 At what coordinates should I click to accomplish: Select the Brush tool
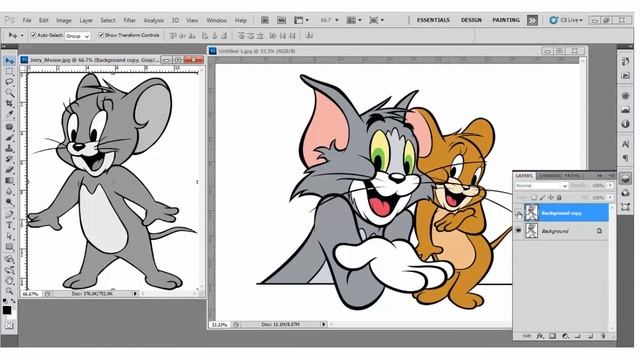coord(9,138)
